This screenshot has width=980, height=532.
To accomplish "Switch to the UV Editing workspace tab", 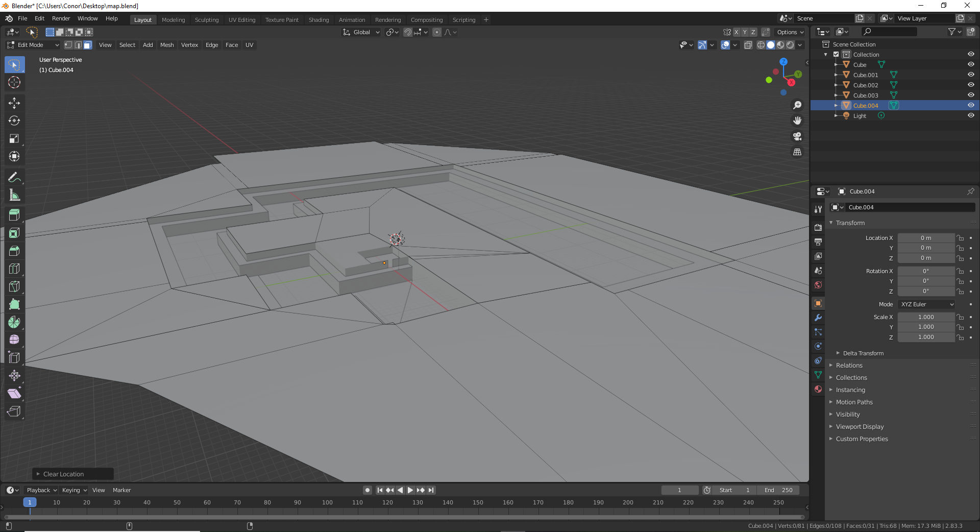I will [242, 20].
